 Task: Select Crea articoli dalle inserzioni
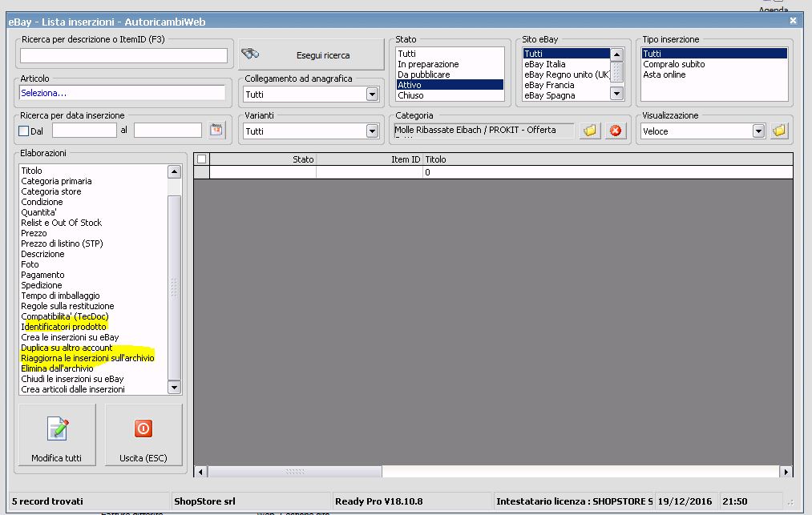click(x=93, y=389)
